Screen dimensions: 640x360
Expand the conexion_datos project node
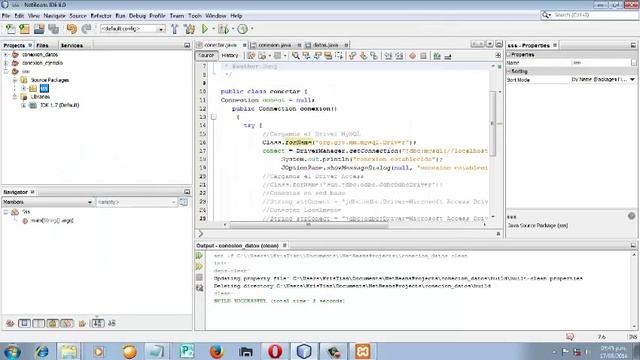pos(6,54)
